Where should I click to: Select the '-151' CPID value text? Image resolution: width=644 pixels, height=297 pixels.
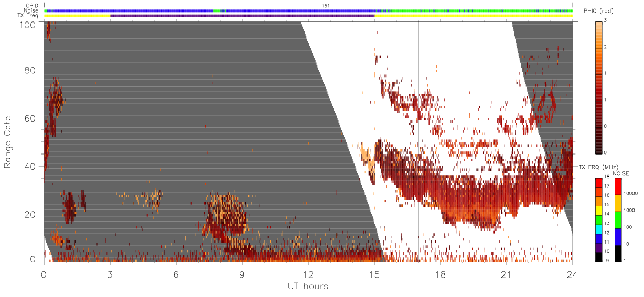(x=324, y=6)
